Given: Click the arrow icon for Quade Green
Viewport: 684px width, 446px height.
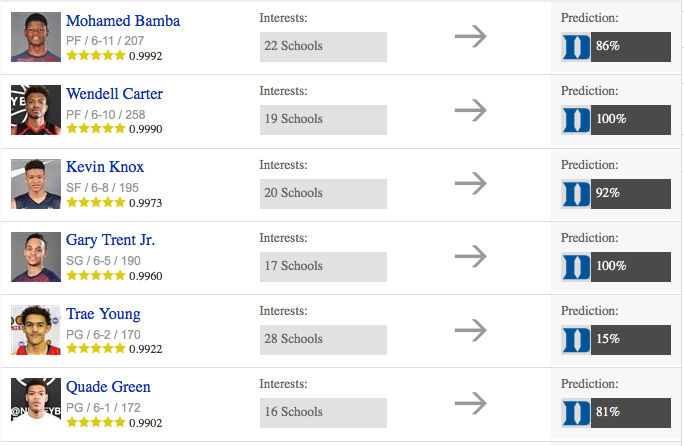Looking at the screenshot, I should pos(470,403).
